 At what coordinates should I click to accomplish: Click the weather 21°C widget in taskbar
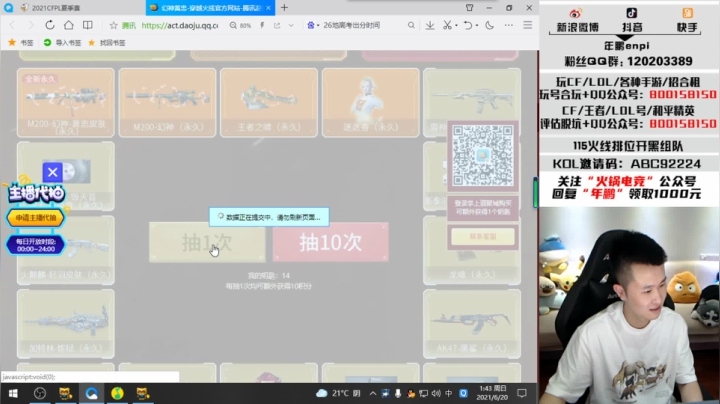[338, 393]
